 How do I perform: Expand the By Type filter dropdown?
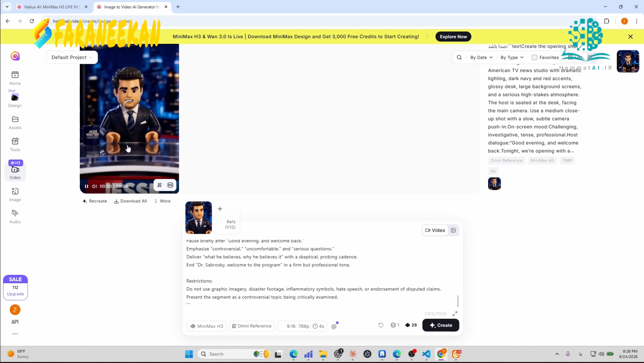[512, 57]
